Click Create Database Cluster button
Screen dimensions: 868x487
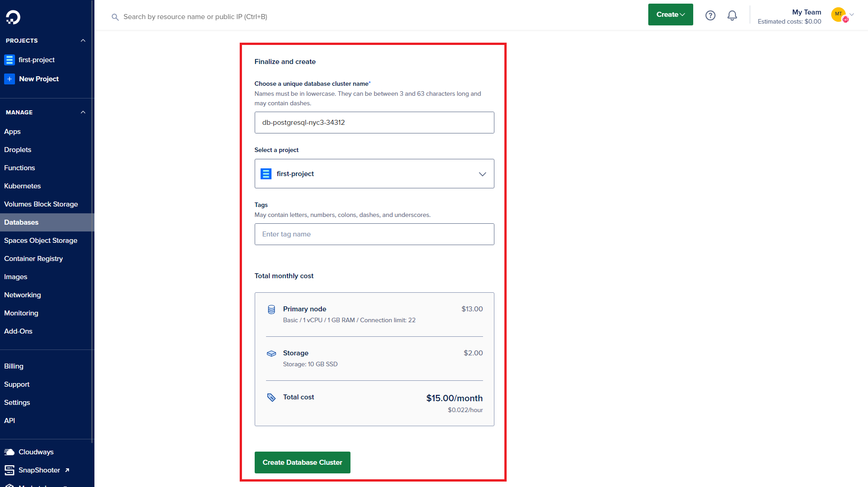pos(302,462)
